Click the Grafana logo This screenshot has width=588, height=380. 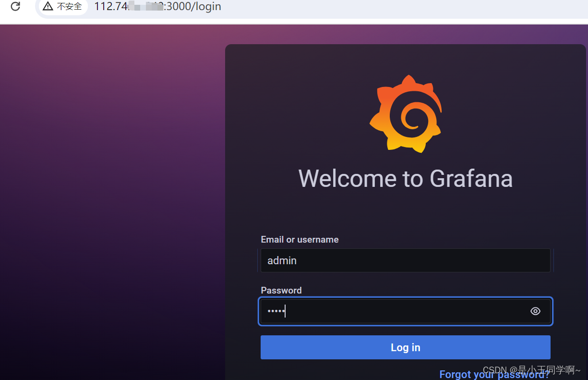(406, 114)
